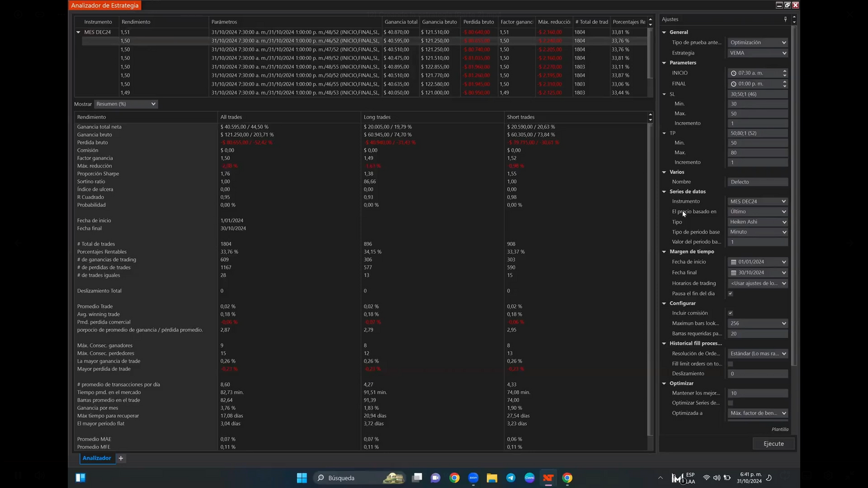The width and height of the screenshot is (868, 488).
Task: Open Zoom from the taskbar
Action: pyautogui.click(x=473, y=478)
